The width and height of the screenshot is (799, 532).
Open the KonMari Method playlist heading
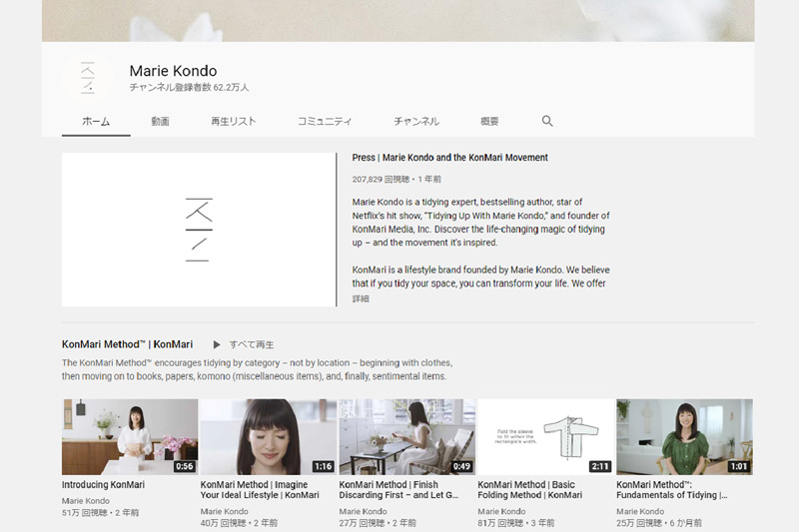(128, 344)
